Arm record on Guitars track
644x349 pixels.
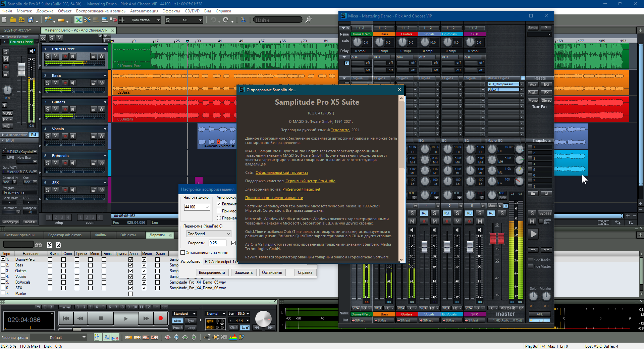tap(65, 109)
